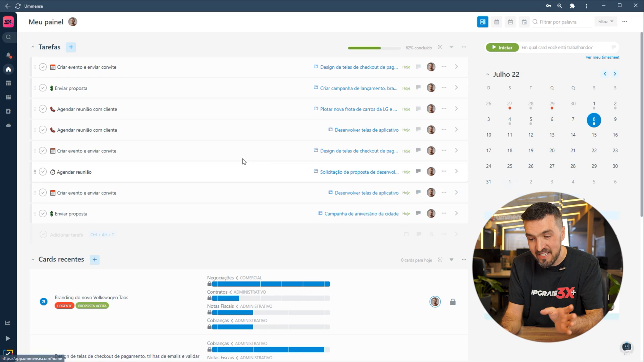Click Negociações progress bar on Branding card

click(x=271, y=284)
